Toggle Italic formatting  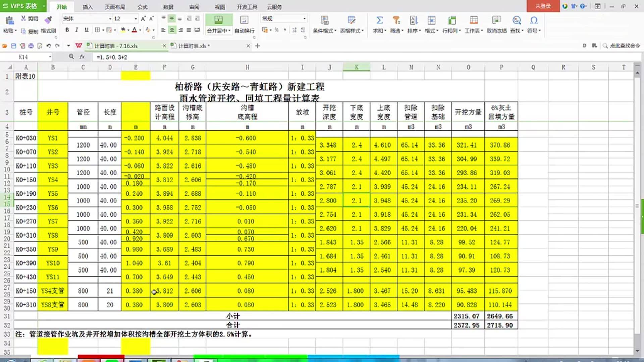point(76,30)
